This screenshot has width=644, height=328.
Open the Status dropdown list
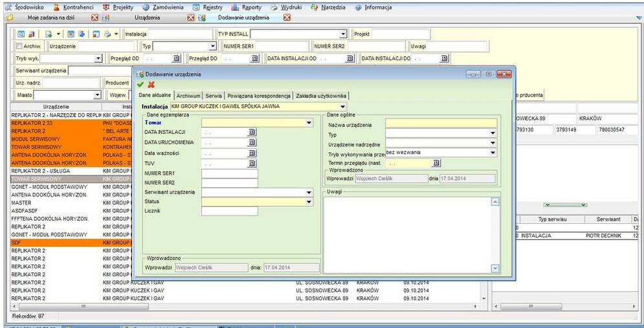pos(309,202)
